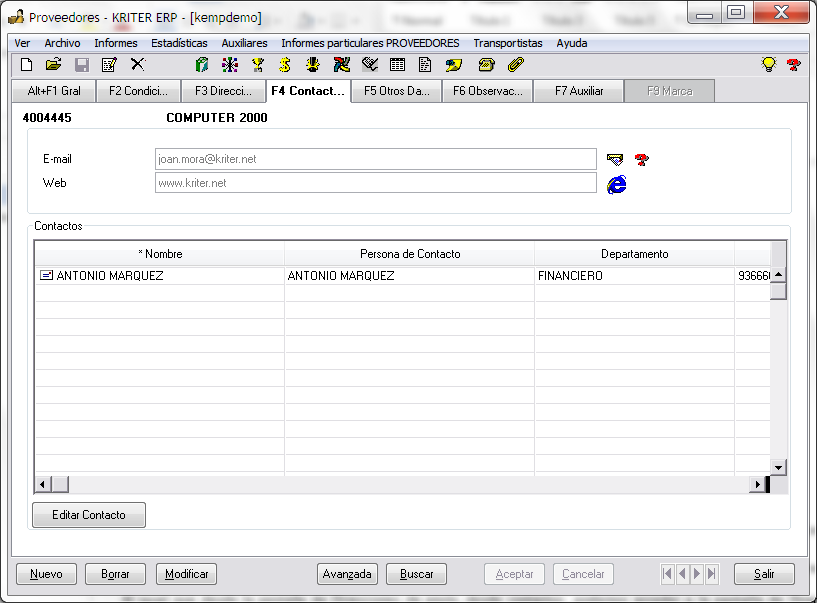Image resolution: width=817 pixels, height=603 pixels.
Task: Click the contacts grid scroll left arrow
Action: (x=43, y=485)
